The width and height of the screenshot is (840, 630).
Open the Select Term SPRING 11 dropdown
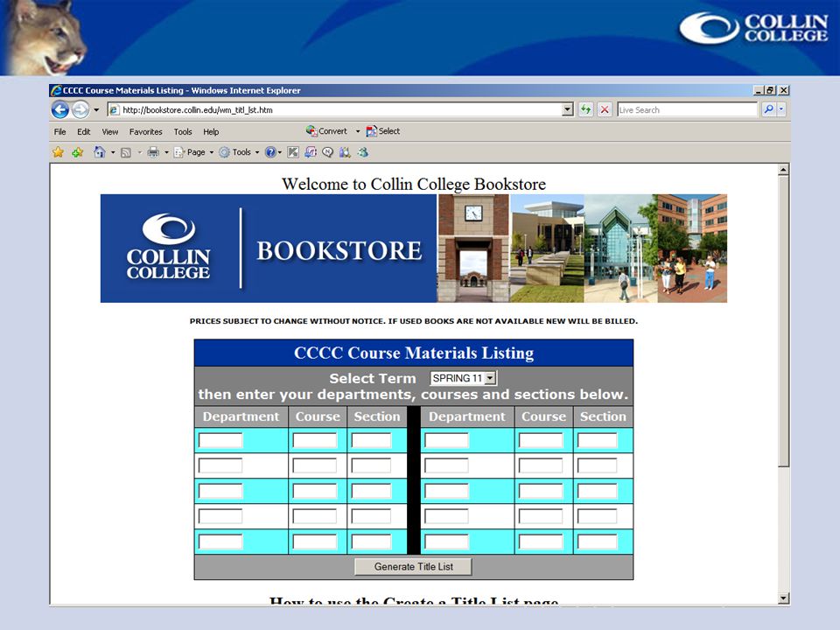[464, 378]
